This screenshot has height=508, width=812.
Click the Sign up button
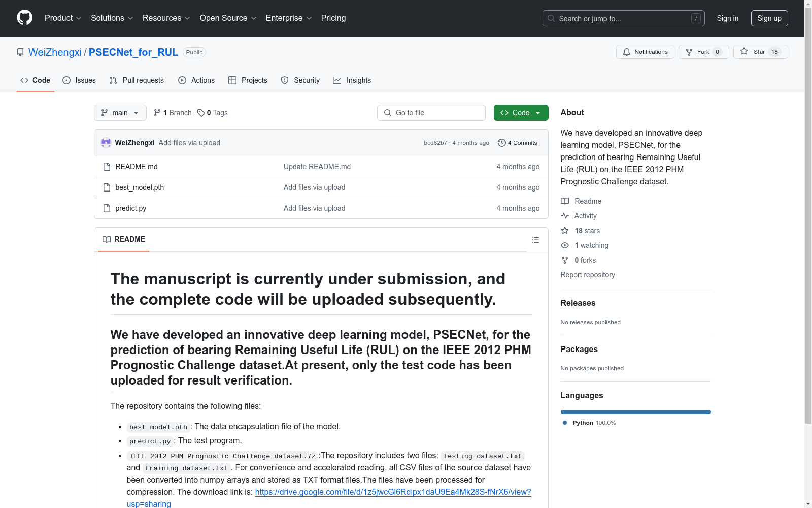(x=769, y=18)
